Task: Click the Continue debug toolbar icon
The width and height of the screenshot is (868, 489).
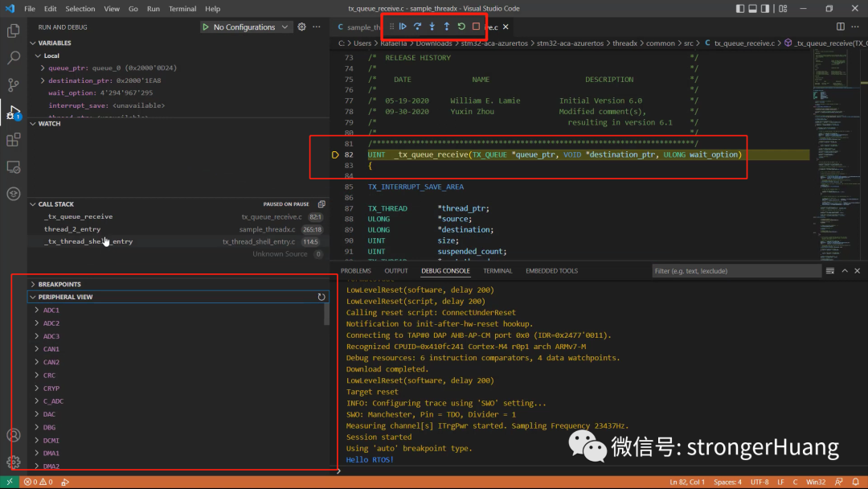Action: coord(403,27)
